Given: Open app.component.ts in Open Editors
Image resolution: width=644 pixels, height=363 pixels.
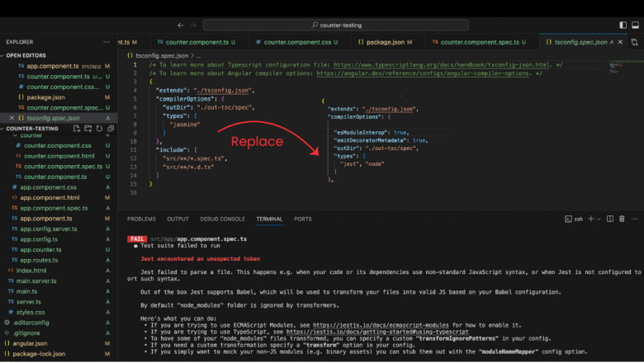Looking at the screenshot, I should coord(52,66).
